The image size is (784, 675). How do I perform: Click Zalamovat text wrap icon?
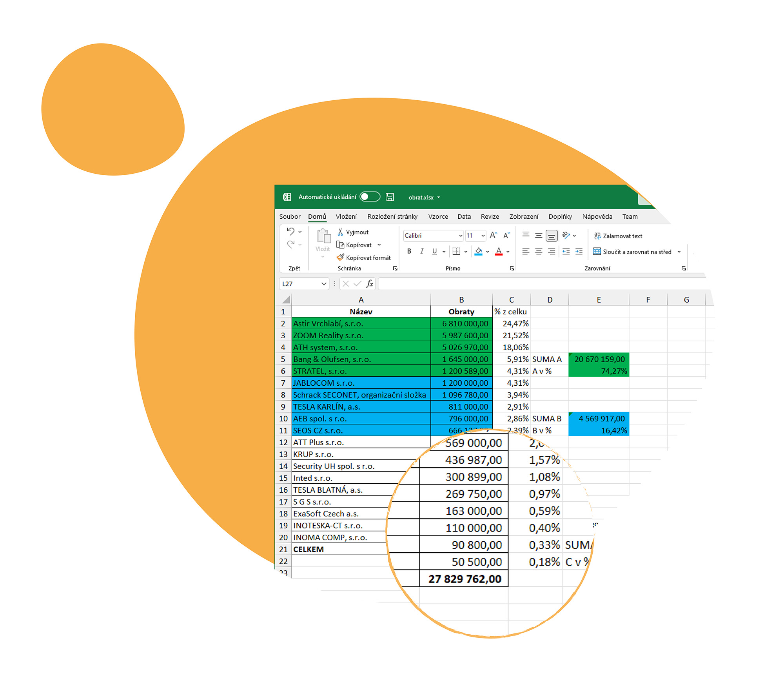597,236
